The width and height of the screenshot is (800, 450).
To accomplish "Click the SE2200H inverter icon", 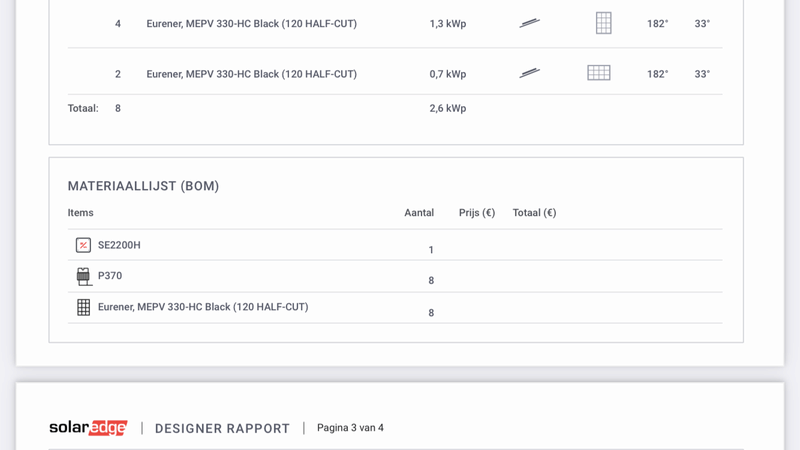I will [x=83, y=245].
